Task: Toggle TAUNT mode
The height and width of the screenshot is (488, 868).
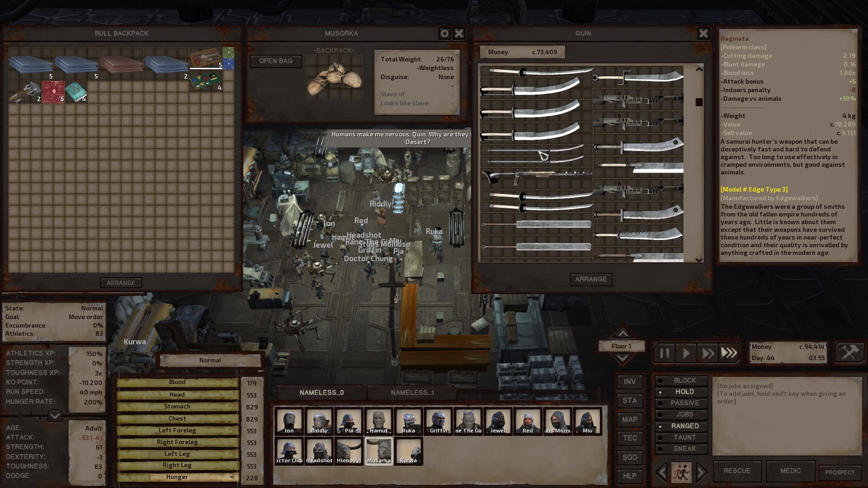Action: click(681, 437)
